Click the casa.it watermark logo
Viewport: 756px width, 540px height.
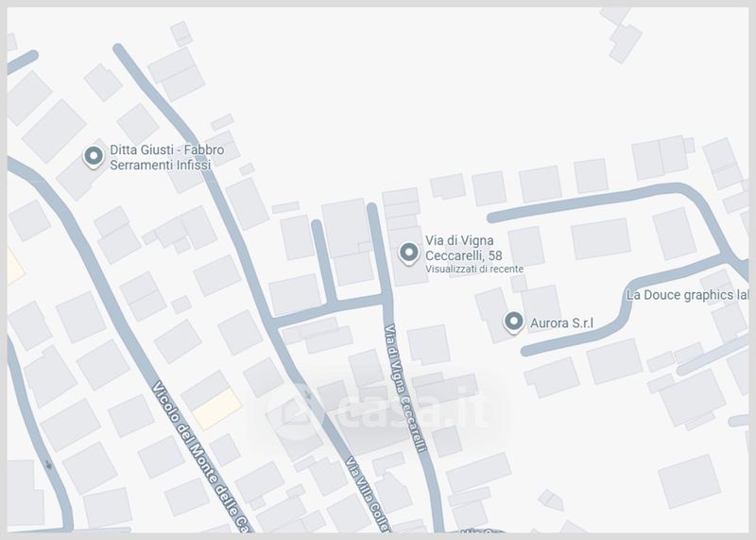tap(381, 410)
